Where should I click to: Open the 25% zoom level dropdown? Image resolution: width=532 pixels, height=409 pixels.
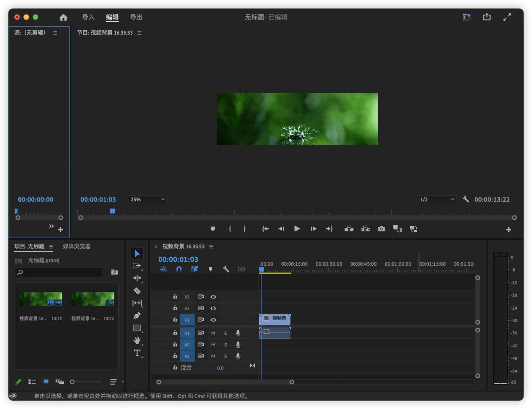[x=147, y=199]
